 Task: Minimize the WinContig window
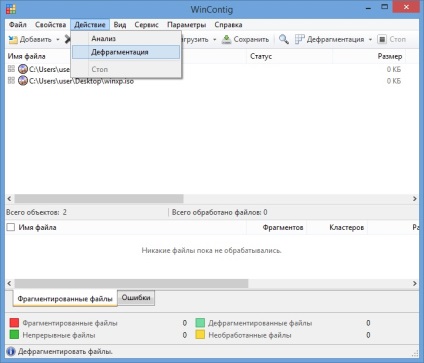(x=368, y=7)
